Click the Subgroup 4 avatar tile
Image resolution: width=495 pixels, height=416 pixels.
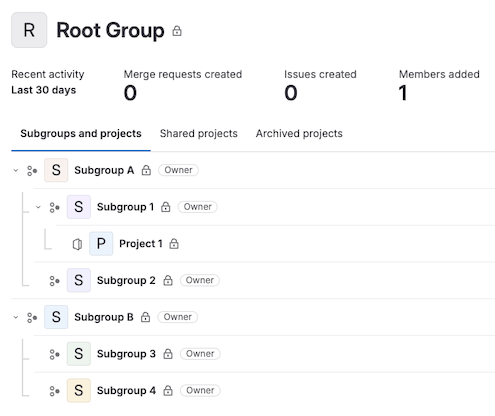tap(79, 390)
